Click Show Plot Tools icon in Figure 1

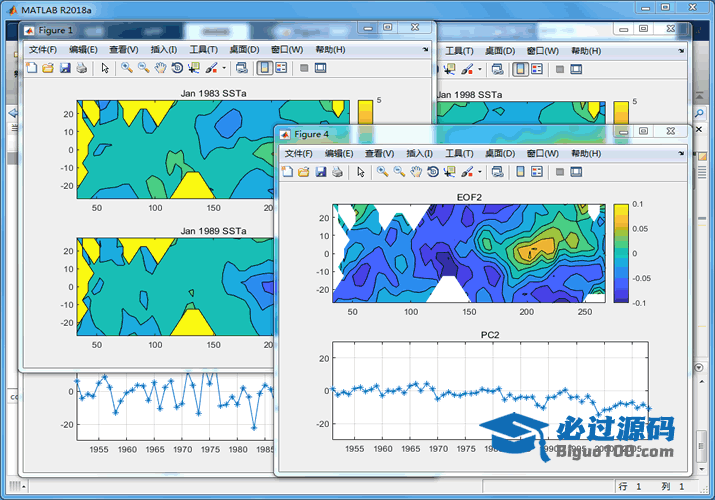click(x=321, y=68)
